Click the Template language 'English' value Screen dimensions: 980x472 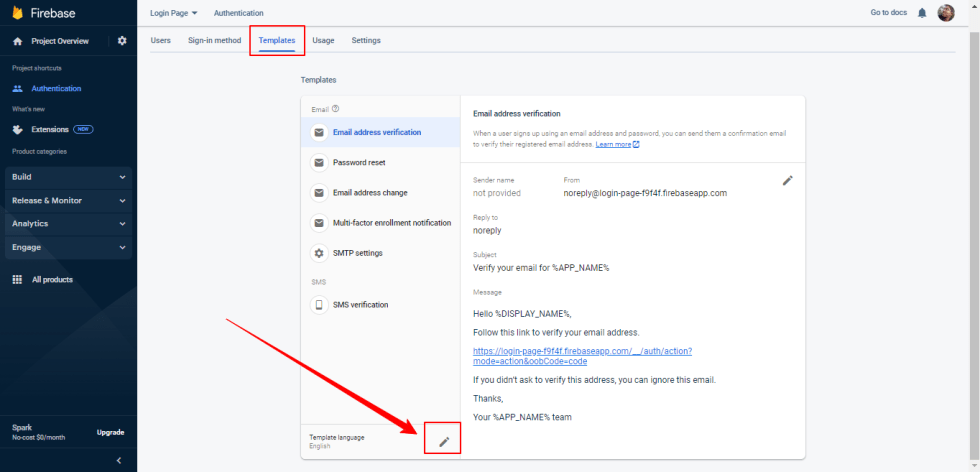tap(319, 446)
